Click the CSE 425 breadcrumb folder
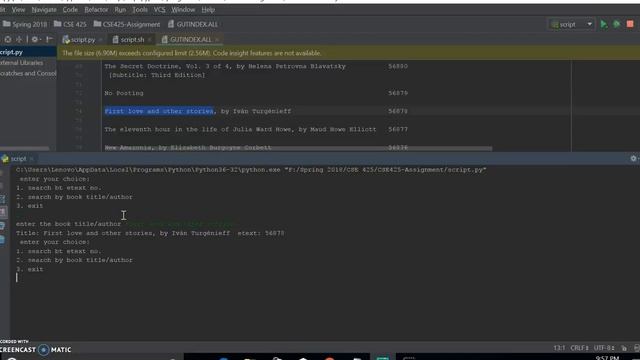Image resolution: width=640 pixels, height=360 pixels. pyautogui.click(x=70, y=24)
